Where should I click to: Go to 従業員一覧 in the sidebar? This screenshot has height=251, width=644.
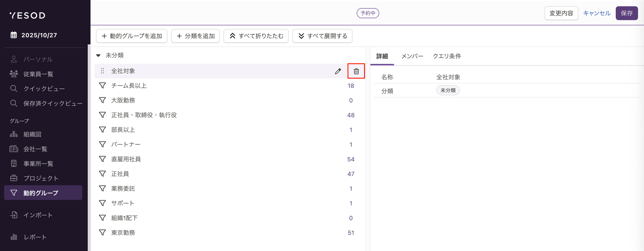pos(38,74)
